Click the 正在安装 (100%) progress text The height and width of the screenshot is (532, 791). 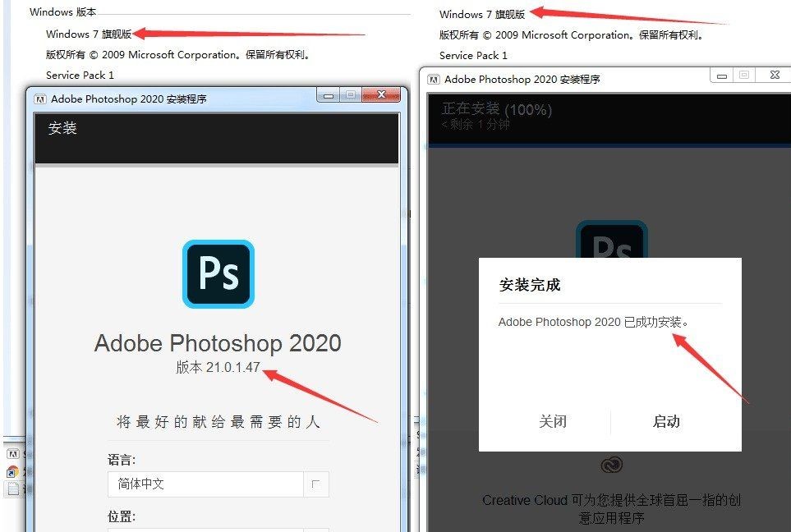point(496,109)
